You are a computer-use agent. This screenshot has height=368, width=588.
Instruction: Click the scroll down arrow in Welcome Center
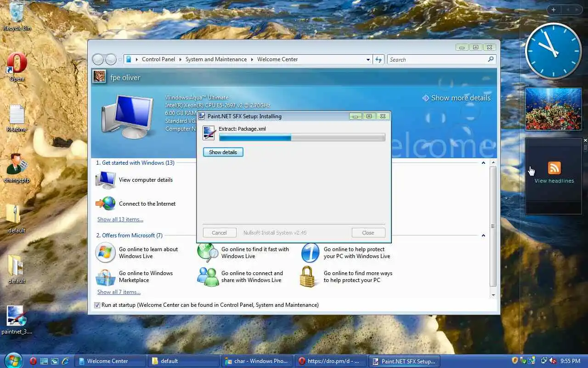[493, 295]
